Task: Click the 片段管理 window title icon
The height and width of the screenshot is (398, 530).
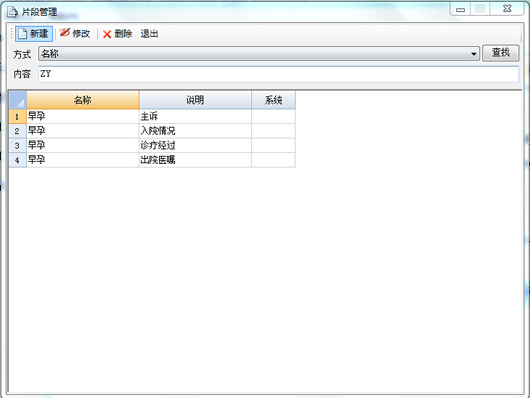Action: 13,12
